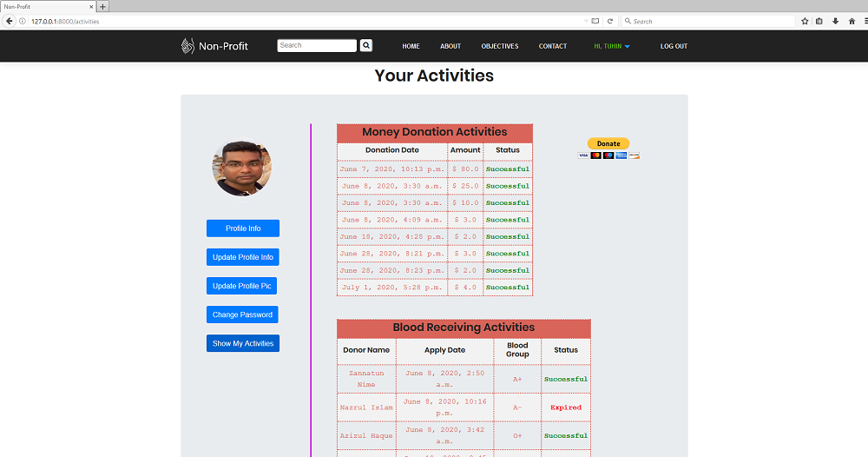The height and width of the screenshot is (457, 868).
Task: Open the address bar history dropdown arrow
Action: pyautogui.click(x=586, y=21)
